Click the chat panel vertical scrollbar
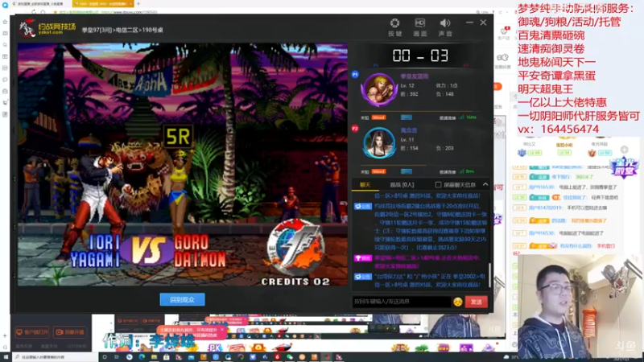Viewport: 644px width, 362px height. pos(489,275)
